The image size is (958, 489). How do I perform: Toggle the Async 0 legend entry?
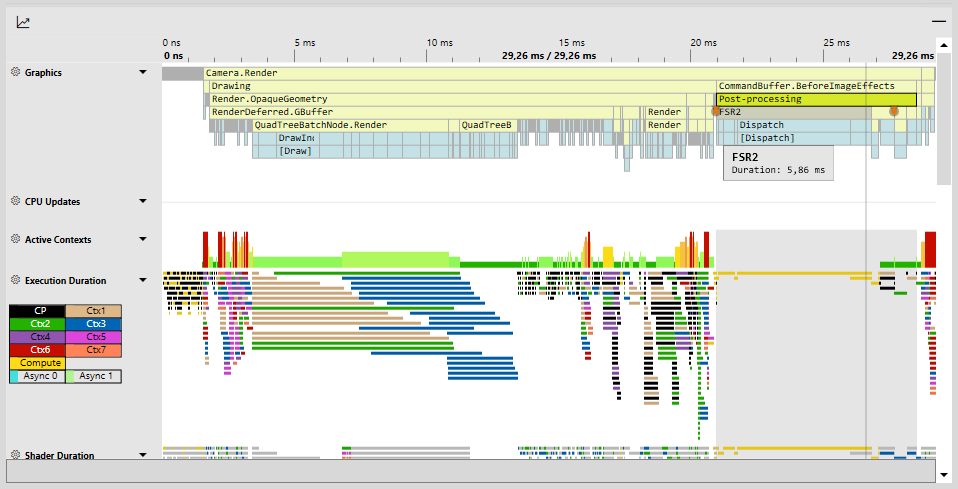[37, 377]
